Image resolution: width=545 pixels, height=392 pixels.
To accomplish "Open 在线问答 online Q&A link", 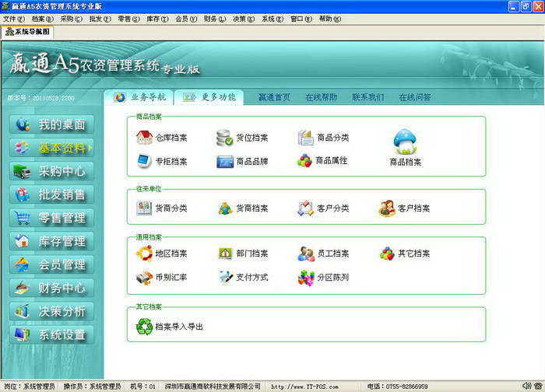I will coord(415,97).
